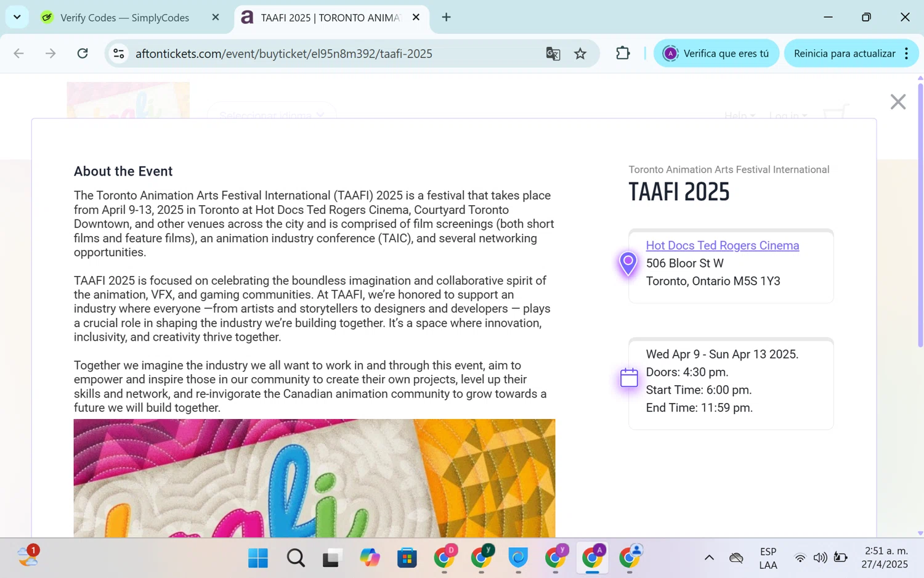This screenshot has height=578, width=924.
Task: Click Toronto Animation Arts Festival International subtitle
Action: pyautogui.click(x=729, y=169)
